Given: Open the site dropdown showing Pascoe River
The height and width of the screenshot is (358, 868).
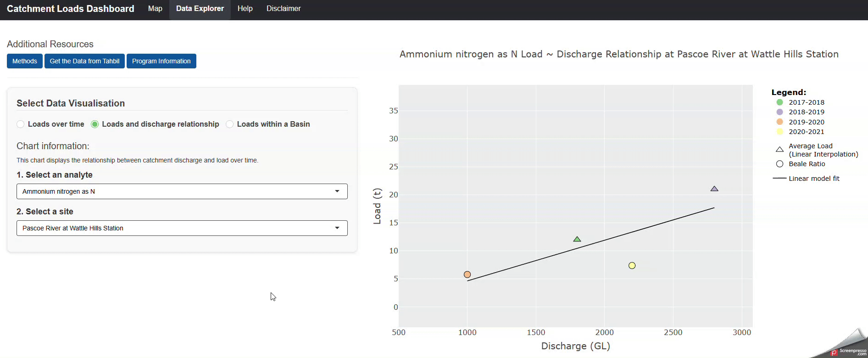Looking at the screenshot, I should (x=182, y=228).
